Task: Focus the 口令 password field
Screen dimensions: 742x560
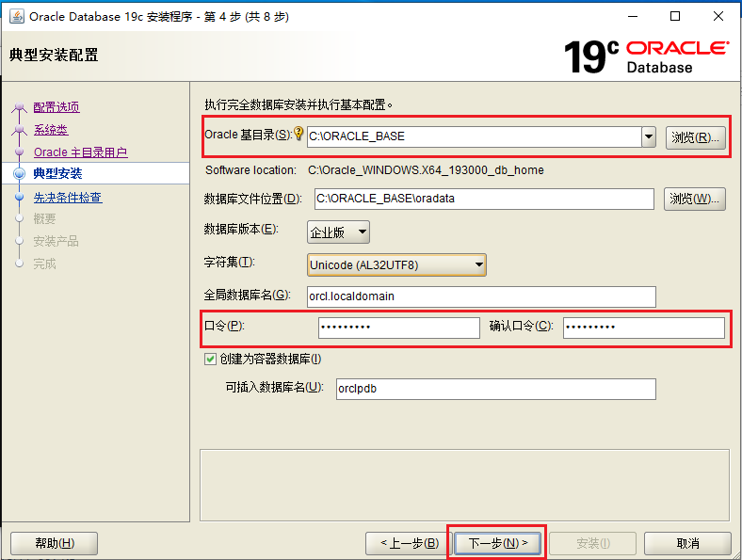Action: point(398,328)
